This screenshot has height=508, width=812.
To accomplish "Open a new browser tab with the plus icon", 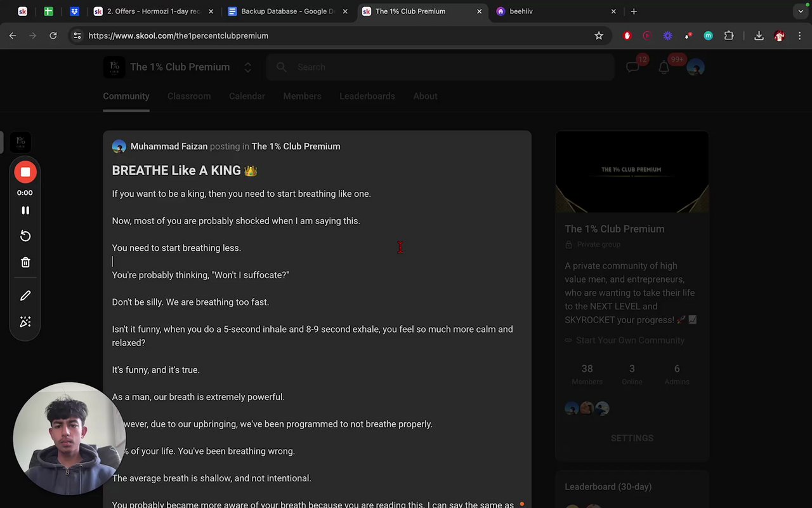I will pos(634,11).
